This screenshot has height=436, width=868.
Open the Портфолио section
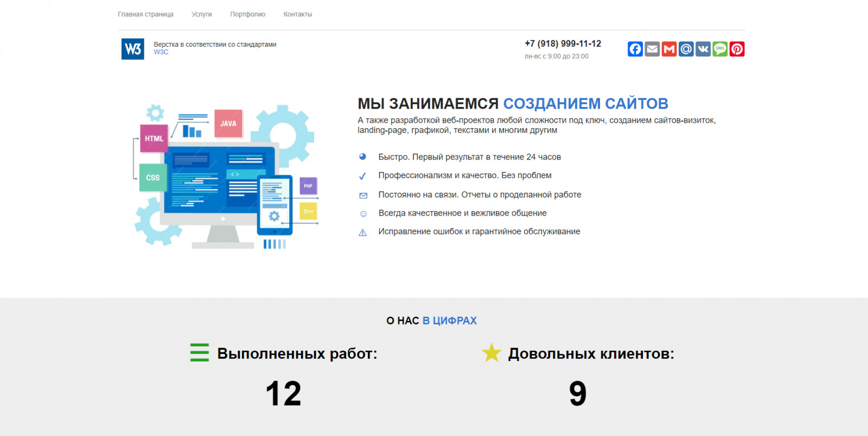tap(248, 14)
